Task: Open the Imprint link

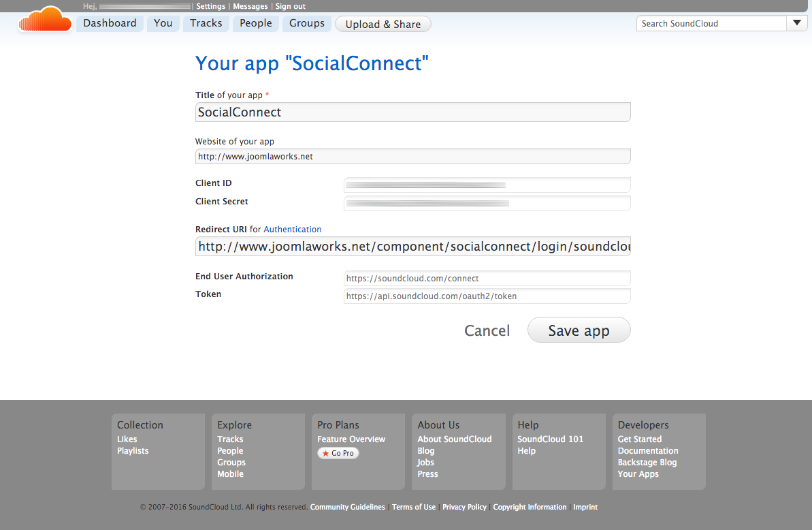Action: click(x=585, y=507)
